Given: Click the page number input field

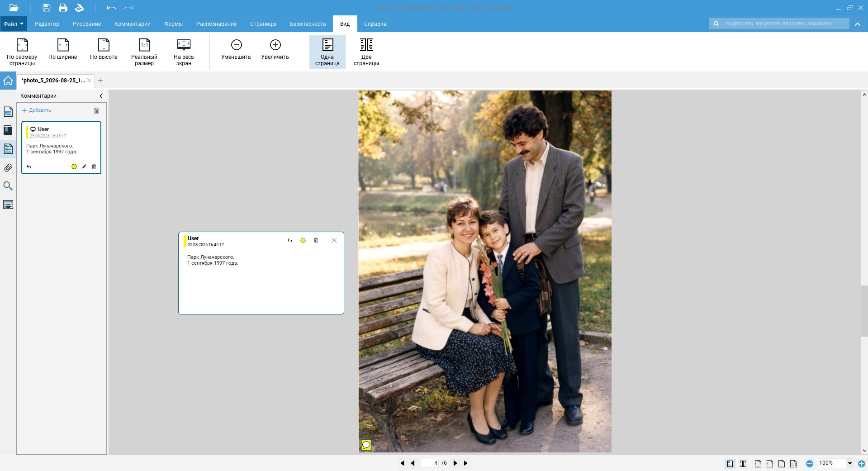Looking at the screenshot, I should 430,463.
